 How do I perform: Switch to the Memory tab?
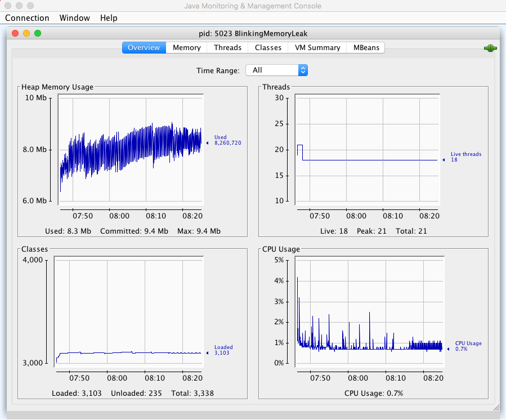click(x=186, y=48)
